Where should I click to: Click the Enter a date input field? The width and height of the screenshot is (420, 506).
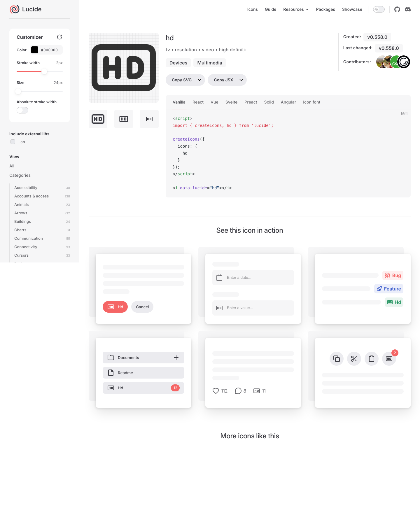click(253, 278)
